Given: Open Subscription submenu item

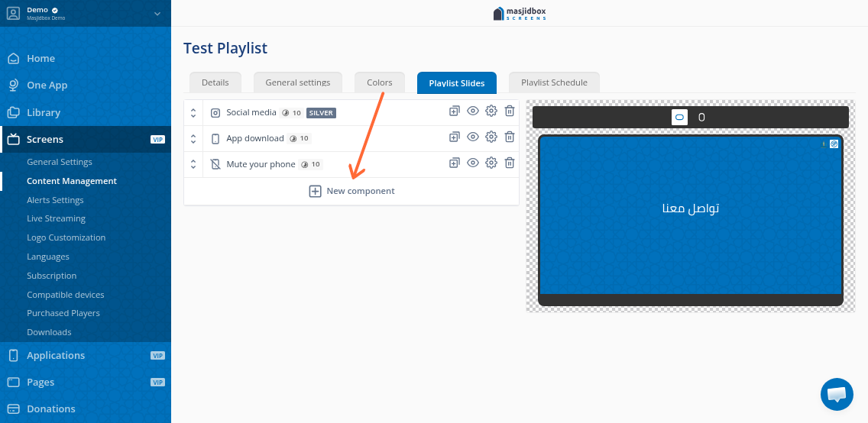Looking at the screenshot, I should coord(51,276).
